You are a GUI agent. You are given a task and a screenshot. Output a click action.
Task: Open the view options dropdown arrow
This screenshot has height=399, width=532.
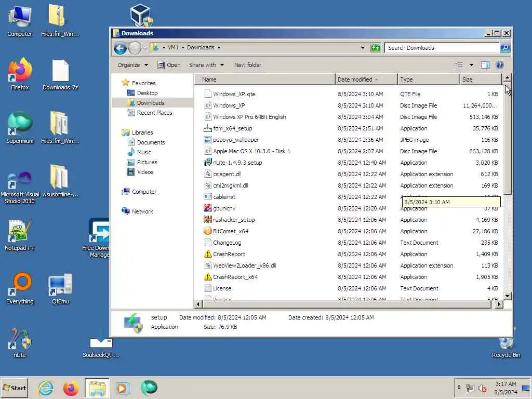coord(471,65)
